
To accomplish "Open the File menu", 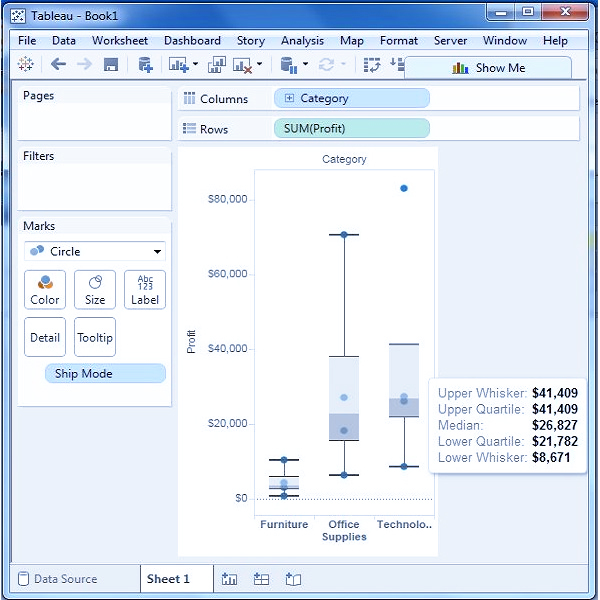I will click(x=27, y=41).
